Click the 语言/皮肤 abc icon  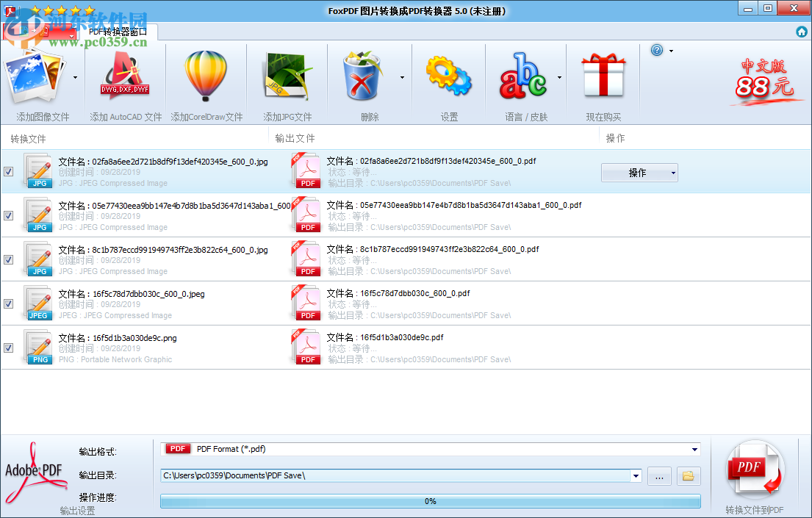pos(524,77)
